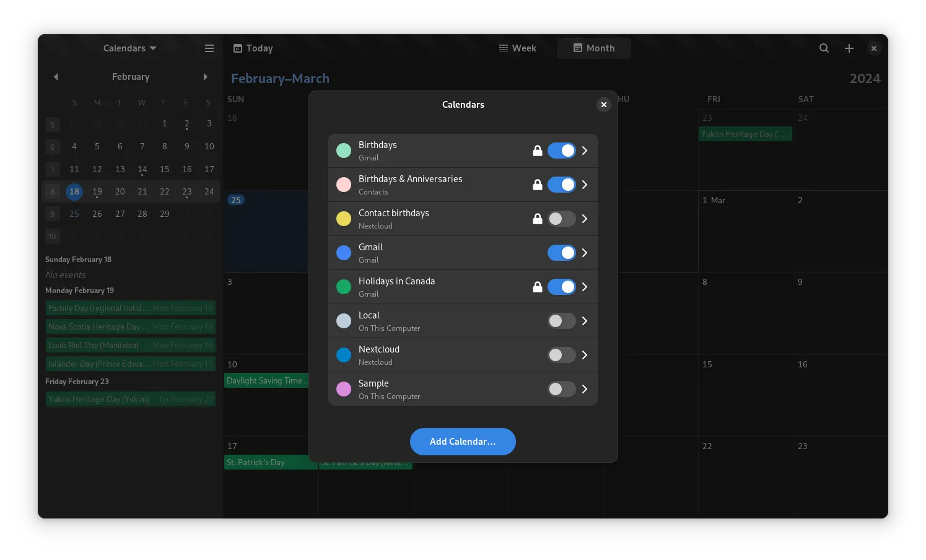This screenshot has width=926, height=560.
Task: Open the hamburger menu in sidebar
Action: [x=209, y=48]
